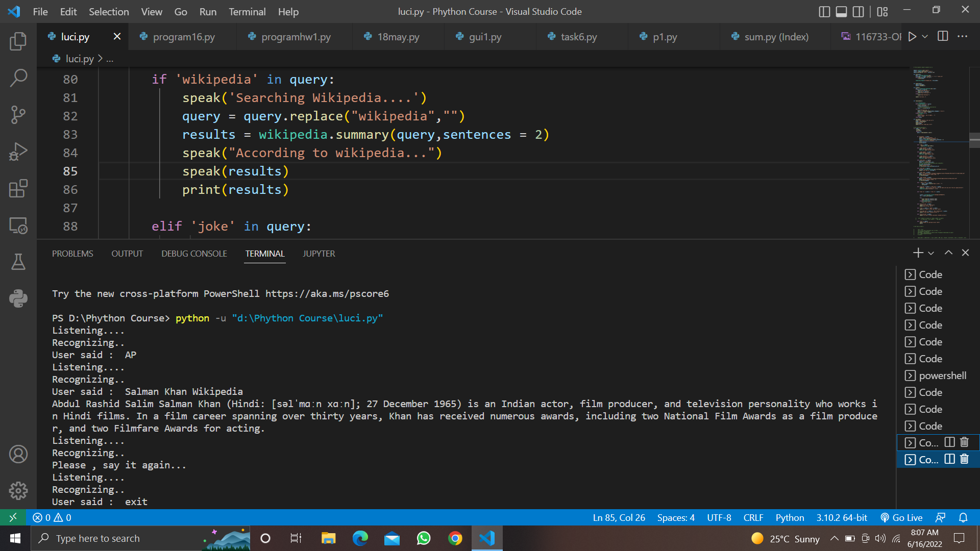Open the Explorer view in activity bar
This screenshot has height=551, width=980.
(x=18, y=41)
